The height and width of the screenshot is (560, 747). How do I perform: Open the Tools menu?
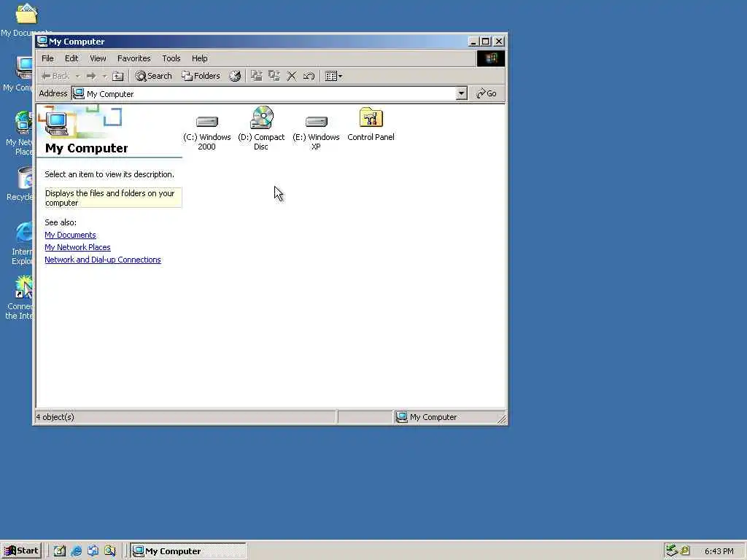tap(171, 58)
